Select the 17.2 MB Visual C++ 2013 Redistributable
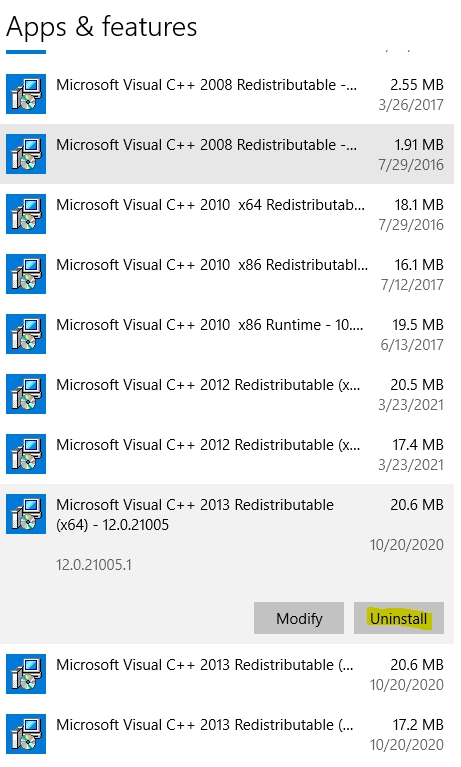The image size is (461, 767). [x=227, y=734]
